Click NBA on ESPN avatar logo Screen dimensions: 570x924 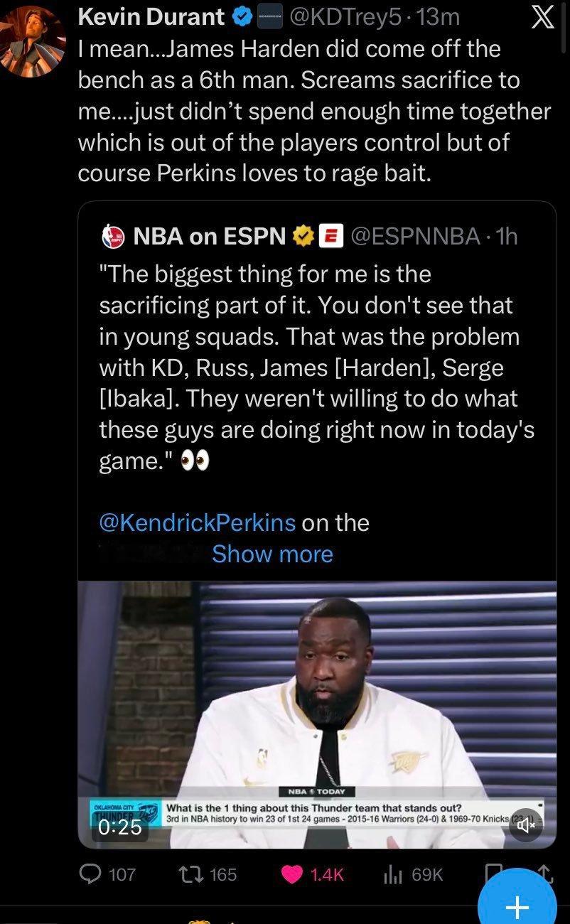[x=114, y=236]
